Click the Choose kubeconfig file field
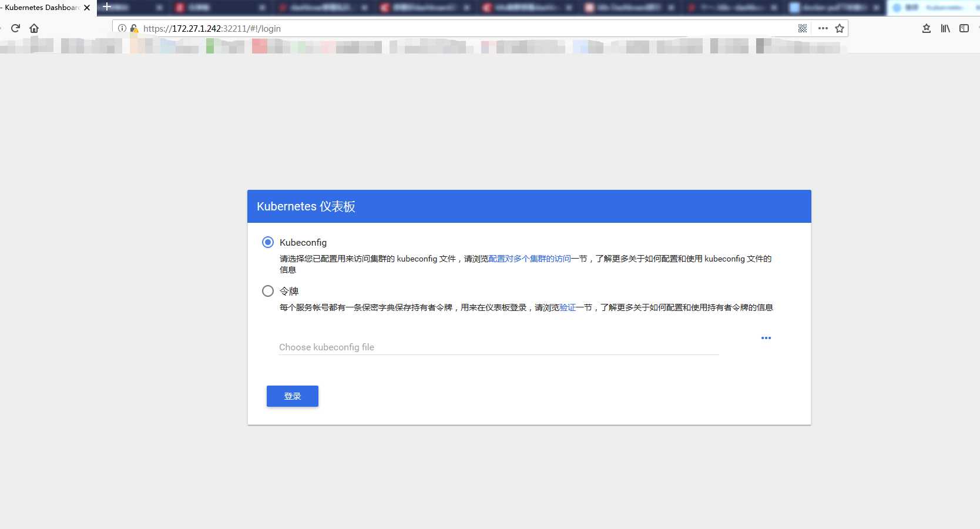 (499, 347)
